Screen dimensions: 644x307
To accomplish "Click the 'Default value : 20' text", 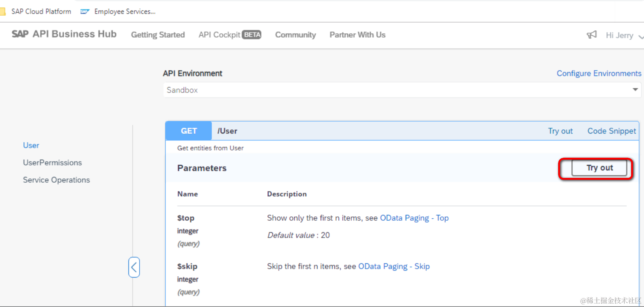I will (298, 235).
